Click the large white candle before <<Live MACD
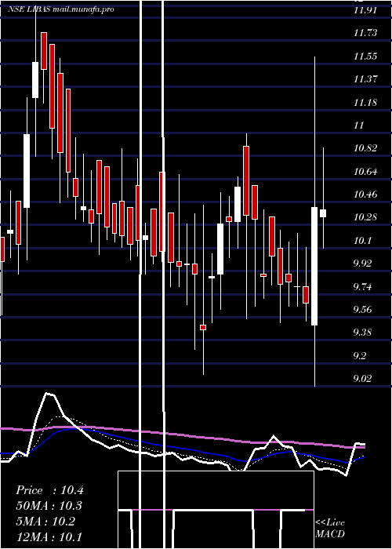 point(314,266)
